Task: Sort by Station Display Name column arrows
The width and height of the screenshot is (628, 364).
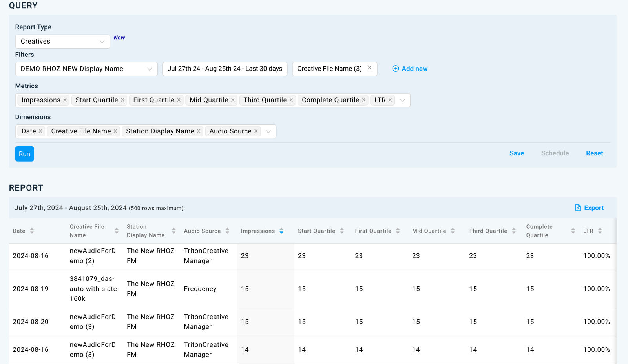Action: [174, 231]
